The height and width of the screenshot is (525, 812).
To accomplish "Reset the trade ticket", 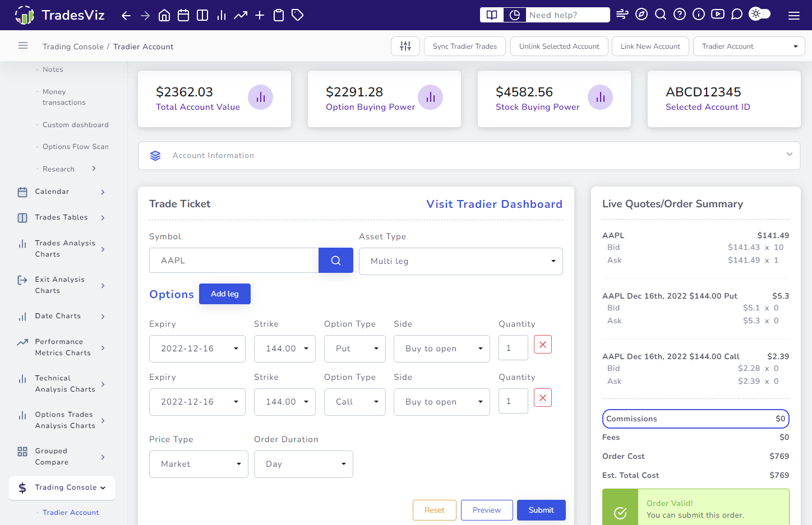I will tap(435, 510).
